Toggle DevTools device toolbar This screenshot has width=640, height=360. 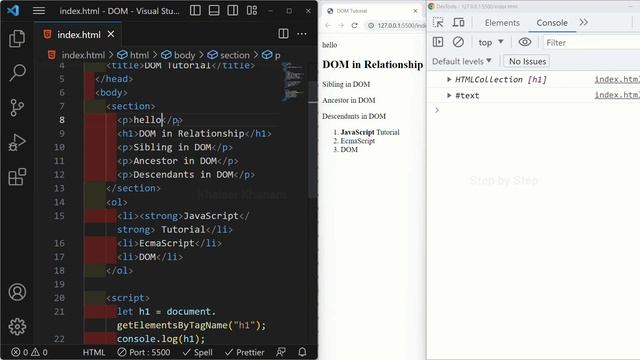tap(458, 22)
